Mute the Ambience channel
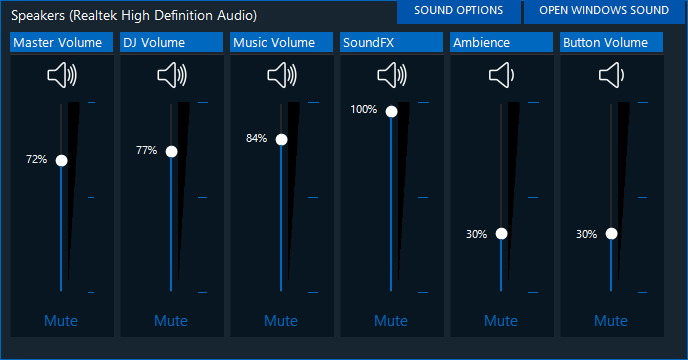Viewport: 688px width, 360px height. pos(501,321)
